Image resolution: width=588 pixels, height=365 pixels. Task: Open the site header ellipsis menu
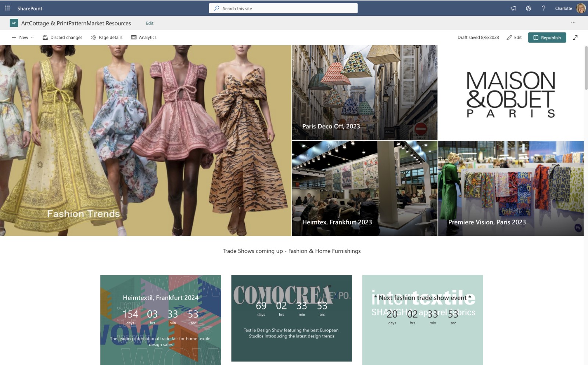pos(573,23)
